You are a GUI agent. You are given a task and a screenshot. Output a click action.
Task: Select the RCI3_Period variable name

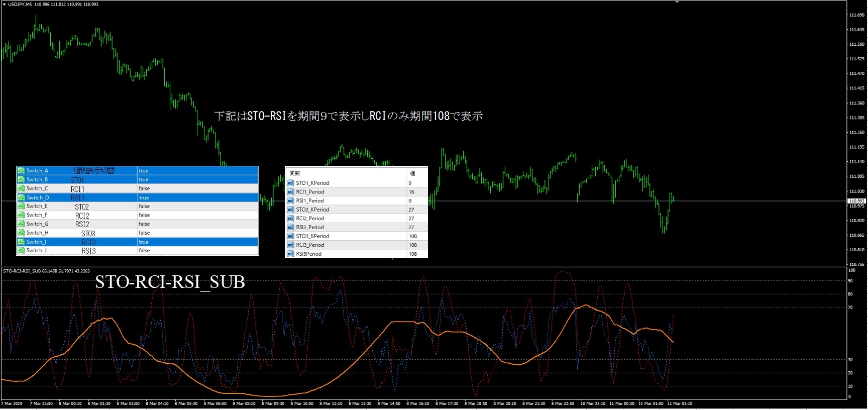[310, 245]
